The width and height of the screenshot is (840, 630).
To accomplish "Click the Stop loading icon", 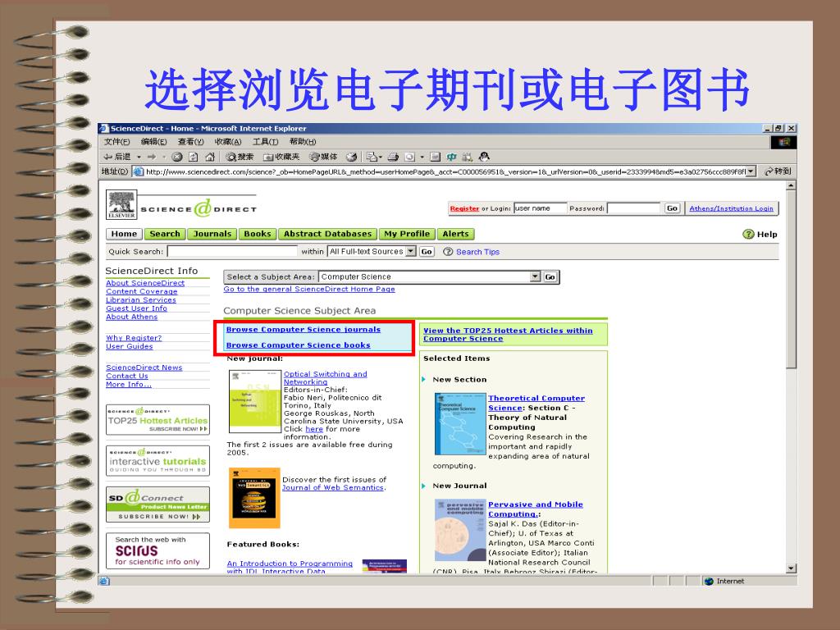I will (x=177, y=157).
